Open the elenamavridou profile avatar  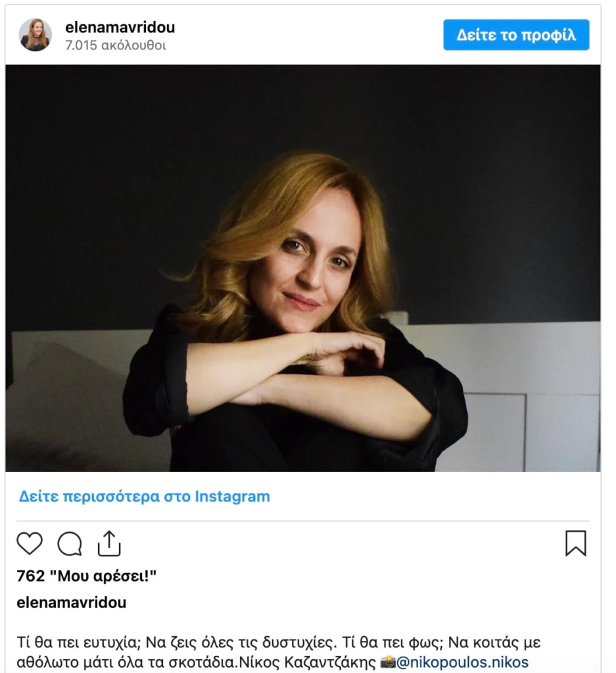click(x=36, y=35)
